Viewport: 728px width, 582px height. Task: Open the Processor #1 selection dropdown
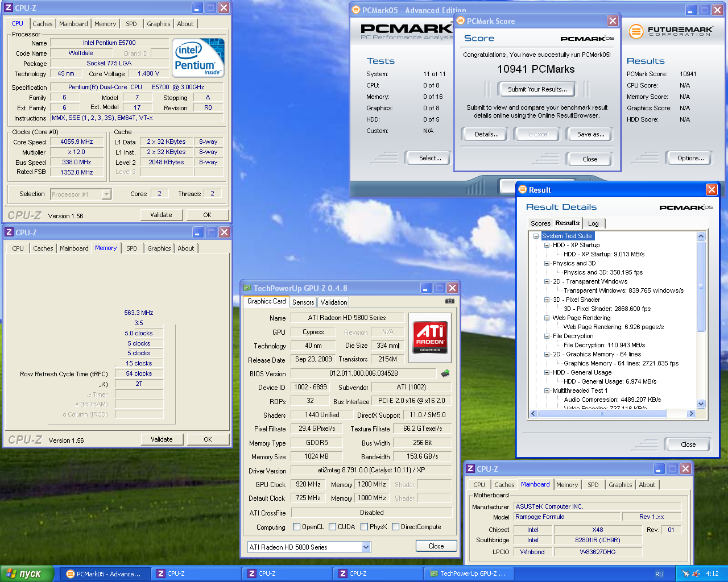pyautogui.click(x=106, y=194)
